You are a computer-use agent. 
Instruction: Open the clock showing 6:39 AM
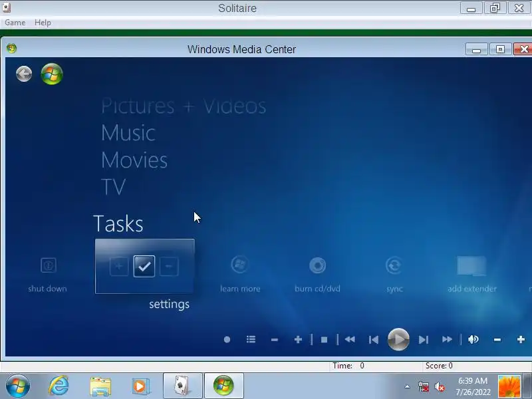(x=473, y=386)
